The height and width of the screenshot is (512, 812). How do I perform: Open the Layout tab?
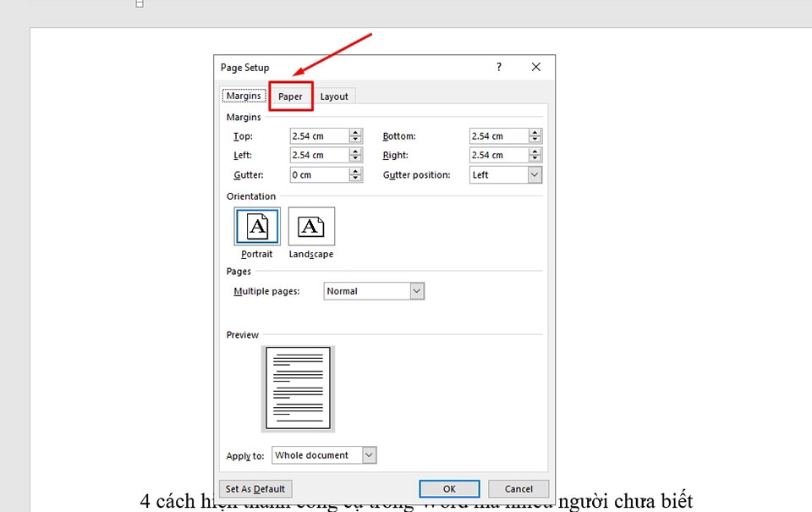click(x=334, y=96)
